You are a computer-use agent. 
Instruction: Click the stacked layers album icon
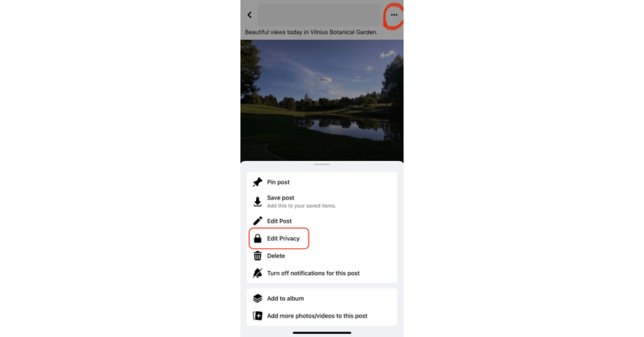point(257,299)
